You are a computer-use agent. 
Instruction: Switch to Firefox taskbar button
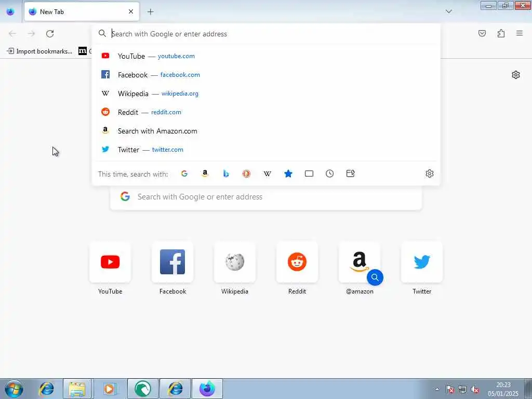pos(207,389)
